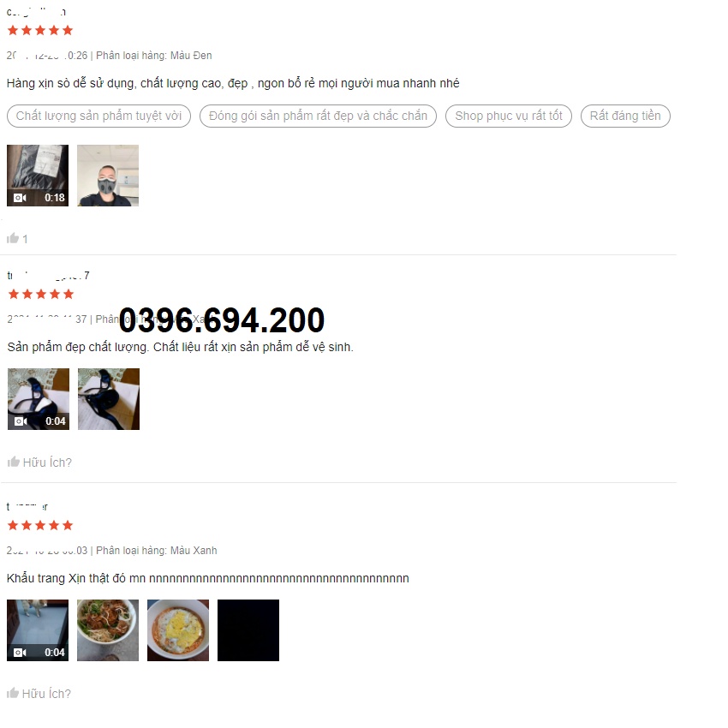Click thumbs-up icon on second review
The image size is (728, 728).
point(14,462)
